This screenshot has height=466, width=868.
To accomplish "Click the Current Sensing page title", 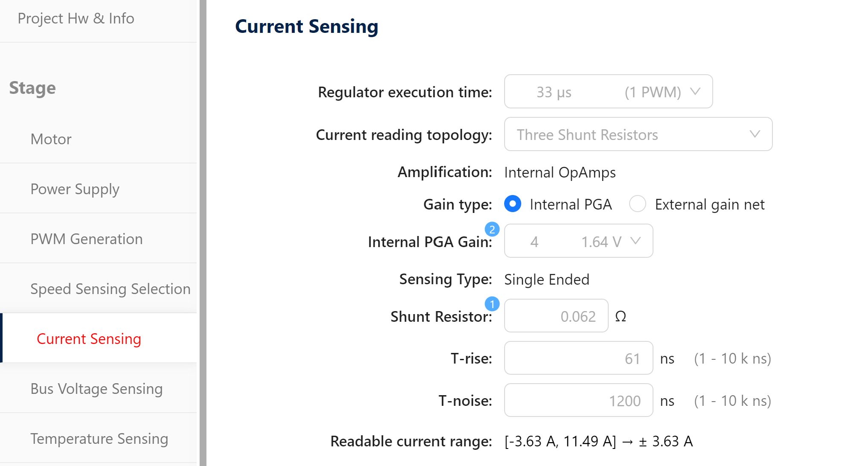I will (306, 26).
